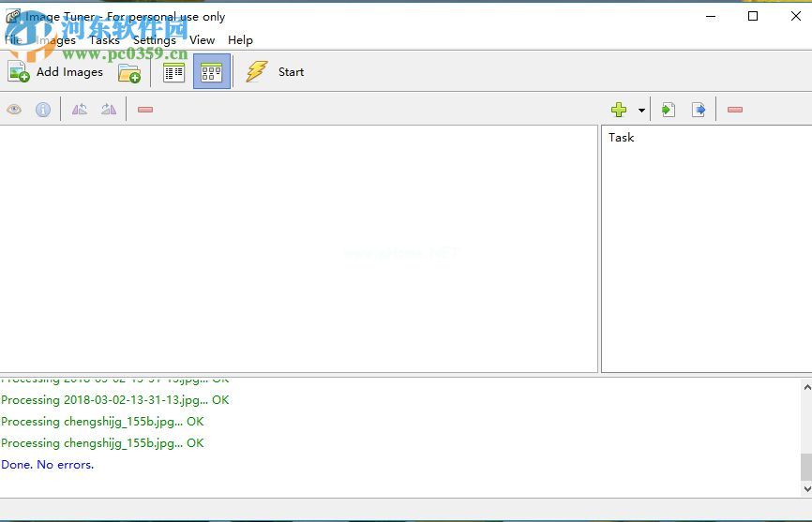Open the View menu
The height and width of the screenshot is (522, 812).
pos(202,40)
